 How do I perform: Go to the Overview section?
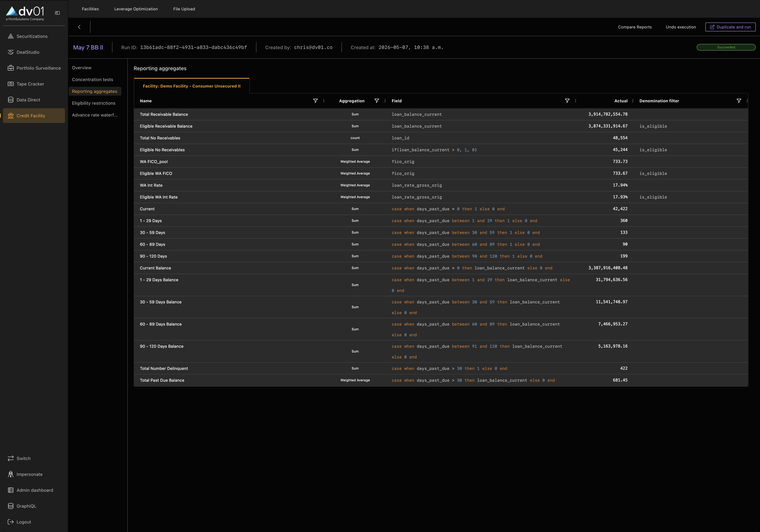pos(82,68)
